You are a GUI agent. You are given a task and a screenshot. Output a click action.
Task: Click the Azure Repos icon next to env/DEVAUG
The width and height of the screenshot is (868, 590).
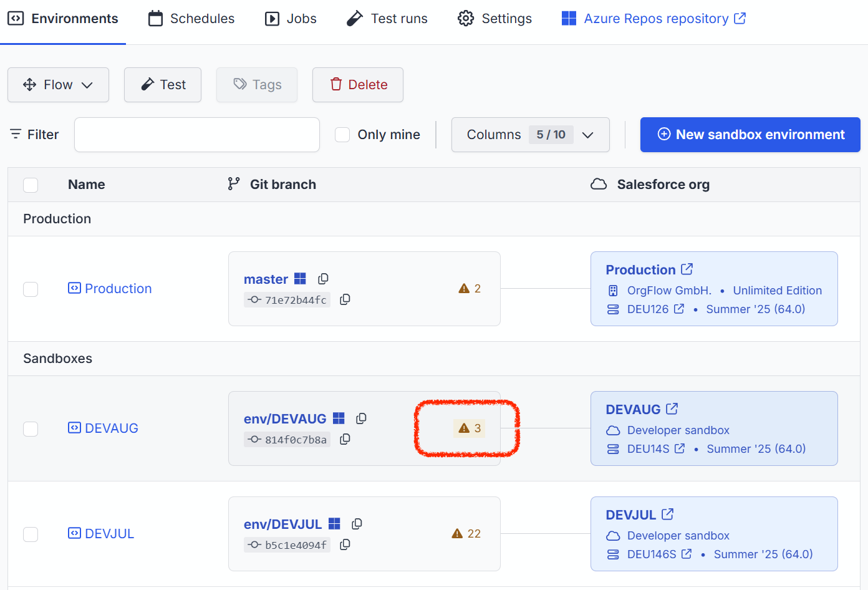339,418
